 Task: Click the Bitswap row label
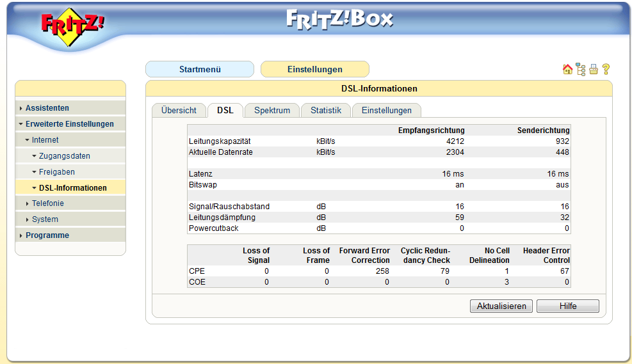coord(203,185)
